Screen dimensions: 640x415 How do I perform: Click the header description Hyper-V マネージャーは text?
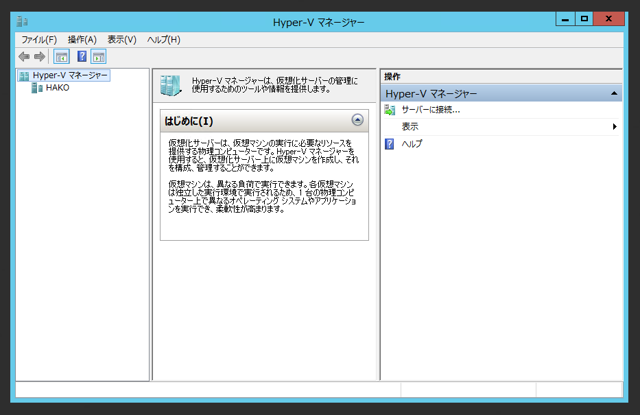tap(275, 85)
